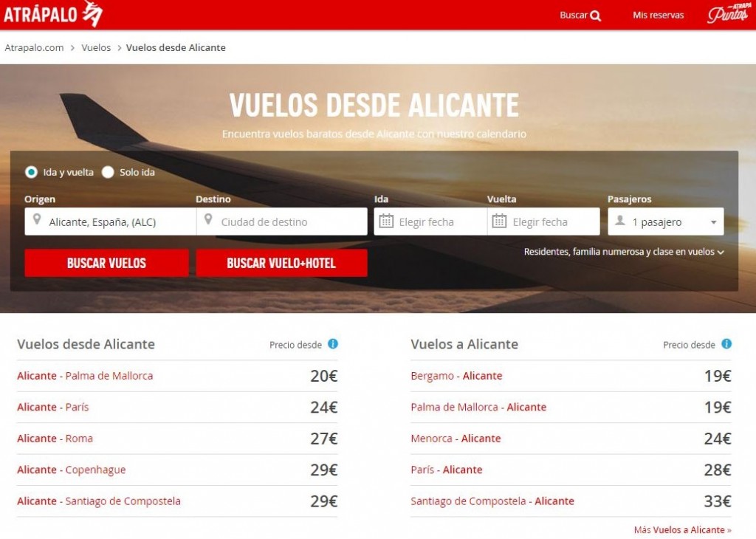Open the Ida calendar icon

386,220
